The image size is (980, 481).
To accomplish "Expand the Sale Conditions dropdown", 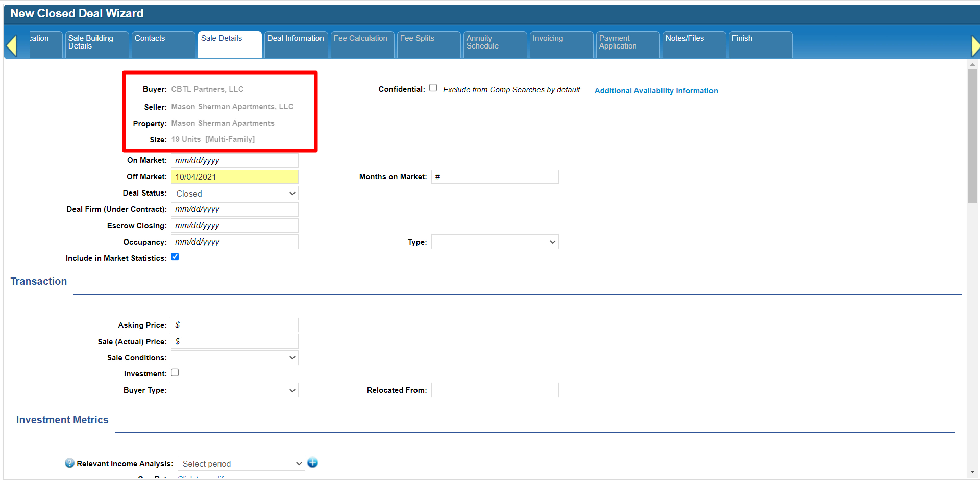I will [x=235, y=358].
